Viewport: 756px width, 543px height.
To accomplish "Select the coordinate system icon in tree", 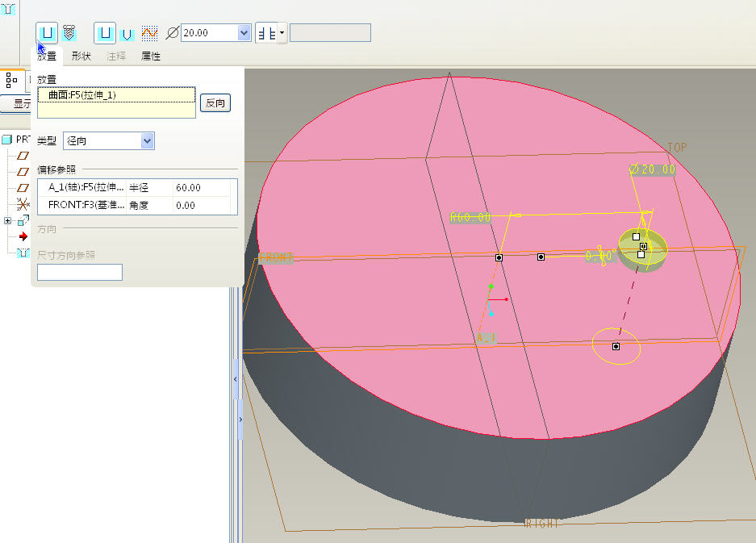I will point(22,204).
